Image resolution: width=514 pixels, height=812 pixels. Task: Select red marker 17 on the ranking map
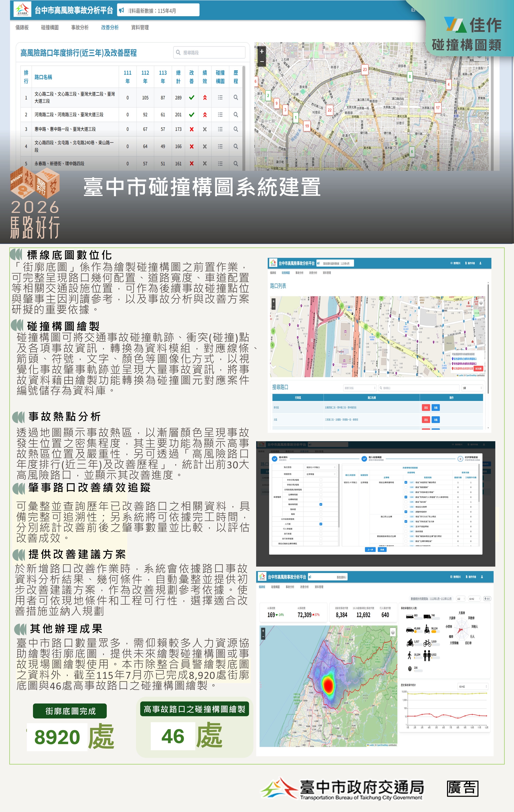pos(438,108)
